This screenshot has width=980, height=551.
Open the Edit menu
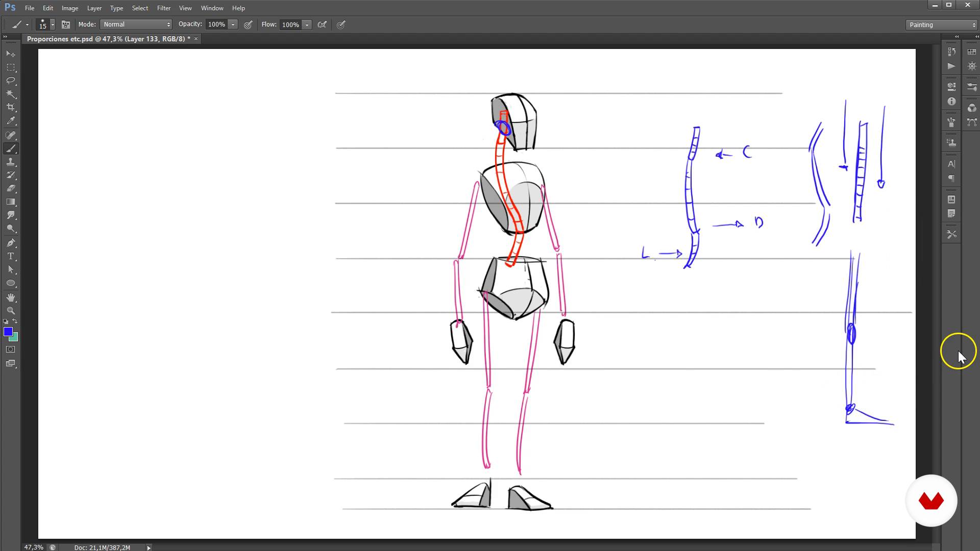click(47, 8)
